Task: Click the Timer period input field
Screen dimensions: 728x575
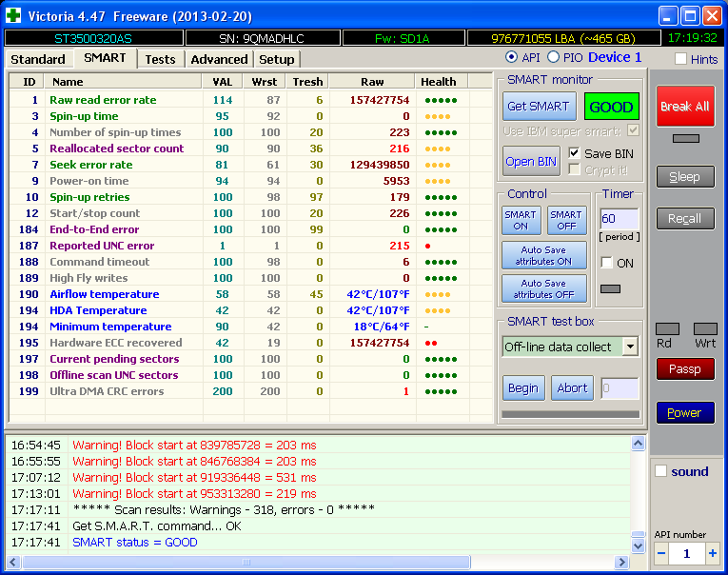Action: (618, 218)
